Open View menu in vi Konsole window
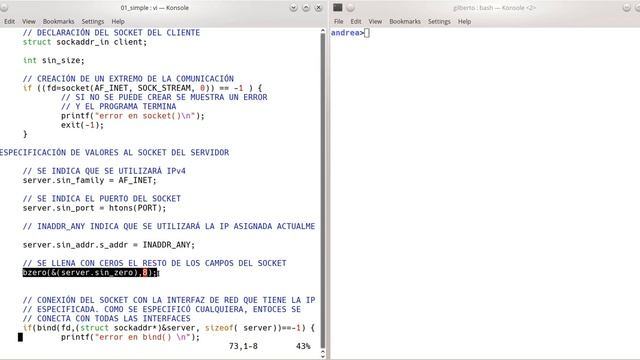Image resolution: width=640 pixels, height=360 pixels. click(29, 22)
